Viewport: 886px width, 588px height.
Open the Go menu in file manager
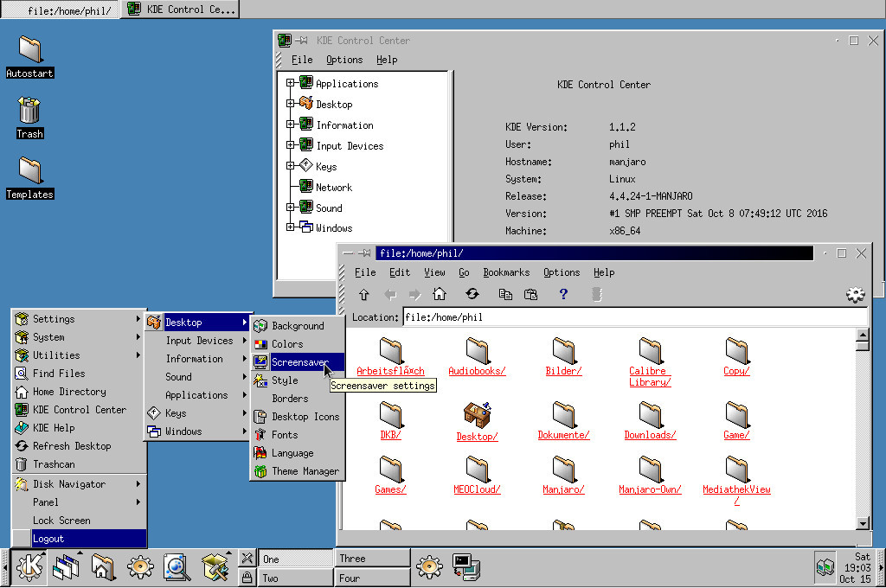[x=464, y=272]
